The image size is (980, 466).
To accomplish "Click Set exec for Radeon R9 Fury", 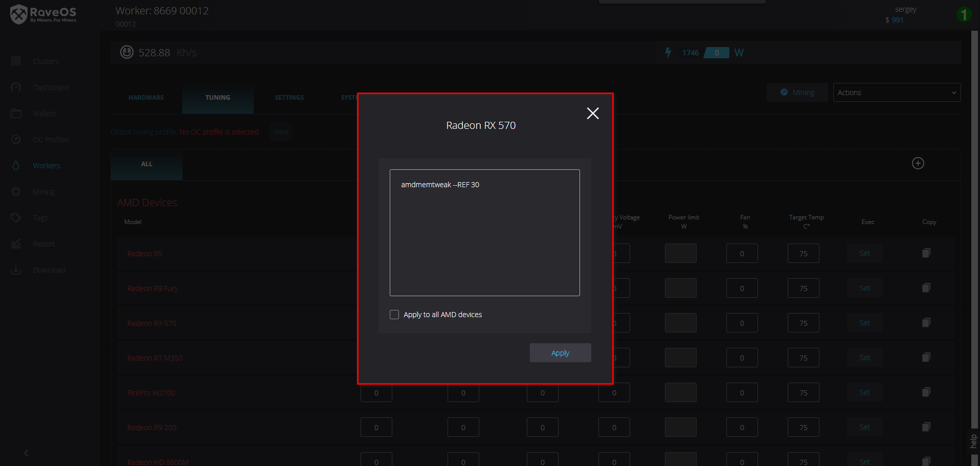I will [865, 288].
